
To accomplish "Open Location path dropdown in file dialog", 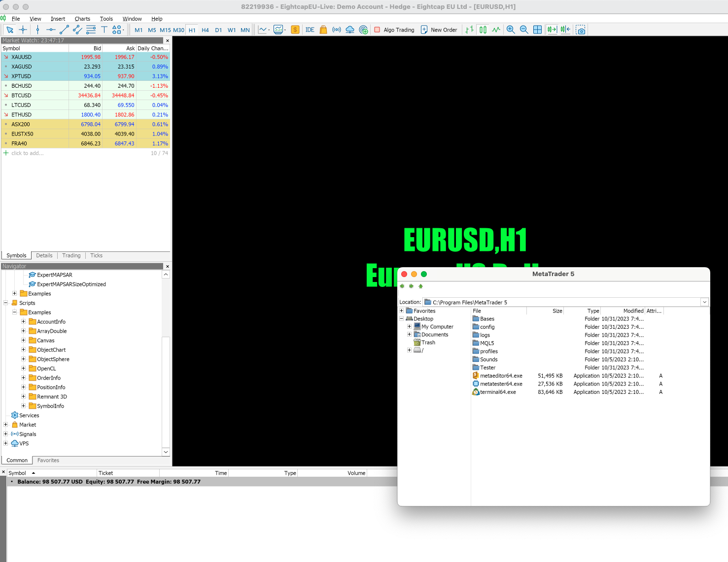I will click(x=704, y=302).
